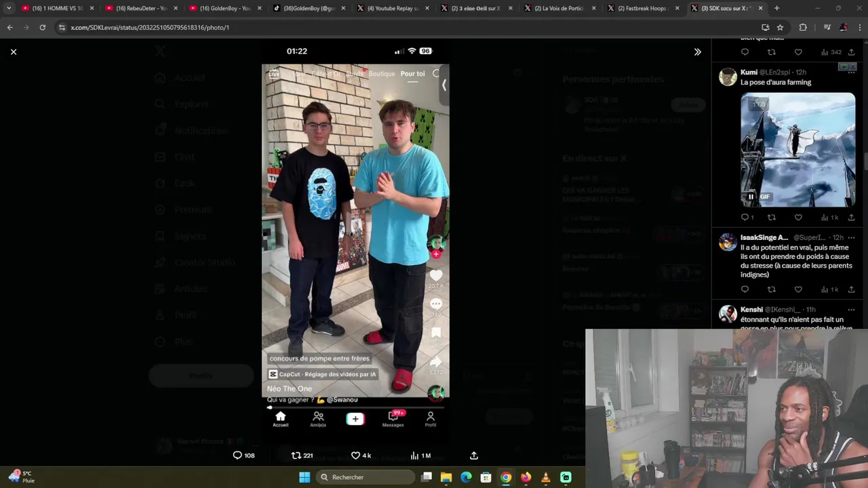Open File Explorer from the taskbar

click(446, 477)
